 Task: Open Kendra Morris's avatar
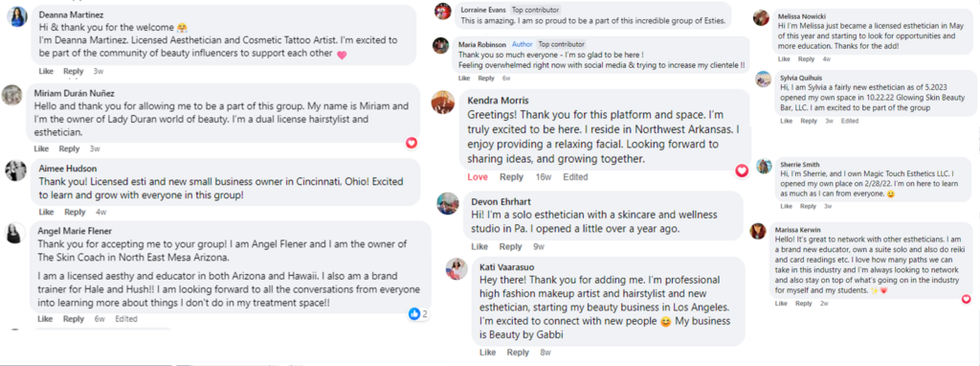(x=443, y=102)
